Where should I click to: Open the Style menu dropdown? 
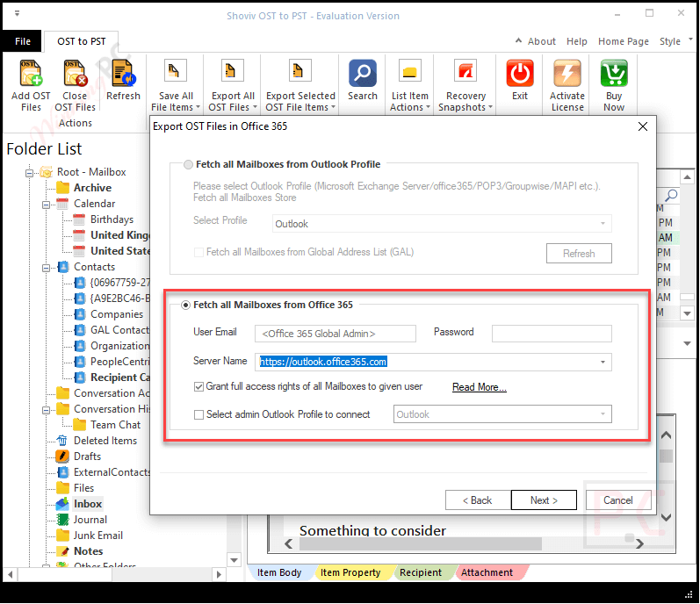click(675, 41)
